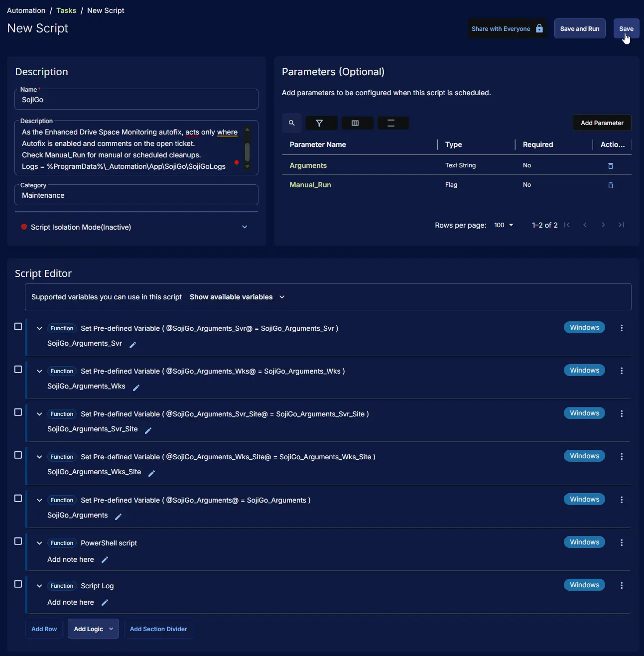This screenshot has height=656, width=644.
Task: Click the script Name input field
Action: click(136, 100)
